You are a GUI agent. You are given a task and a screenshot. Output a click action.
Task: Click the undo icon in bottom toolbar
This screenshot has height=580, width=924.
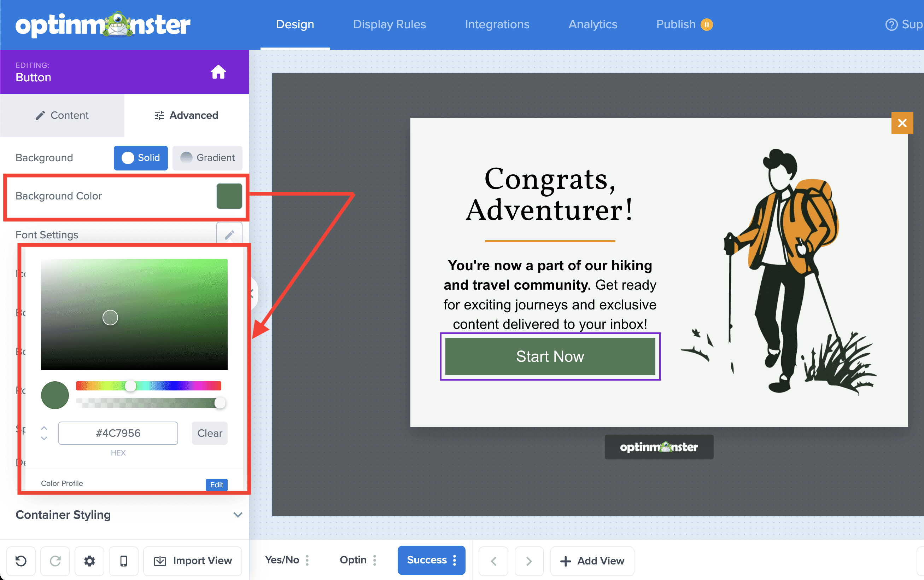coord(21,561)
